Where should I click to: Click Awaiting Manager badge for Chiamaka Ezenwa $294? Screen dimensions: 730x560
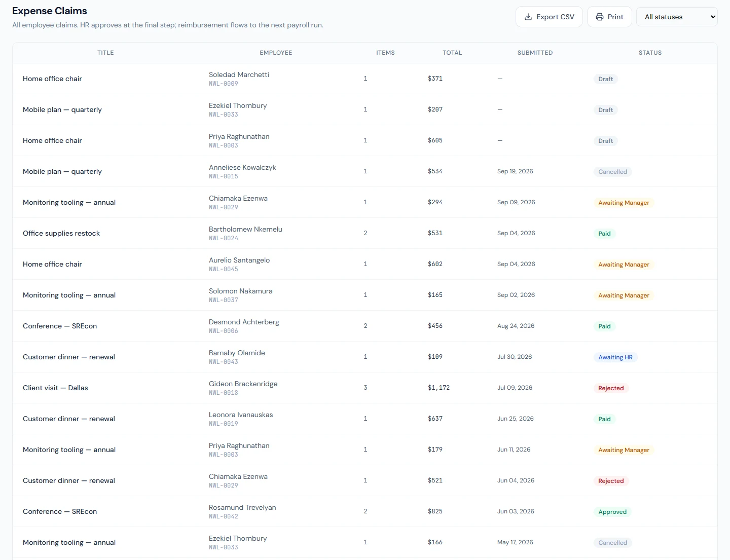(624, 203)
